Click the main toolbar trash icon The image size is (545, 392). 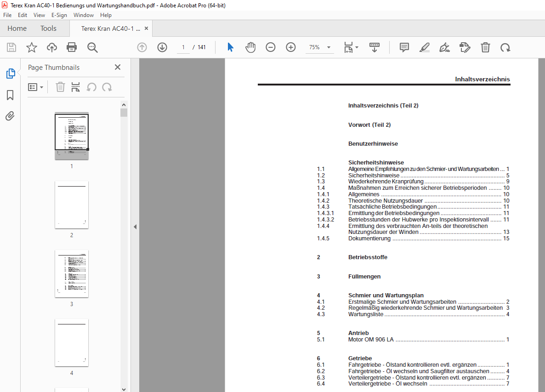(485, 47)
